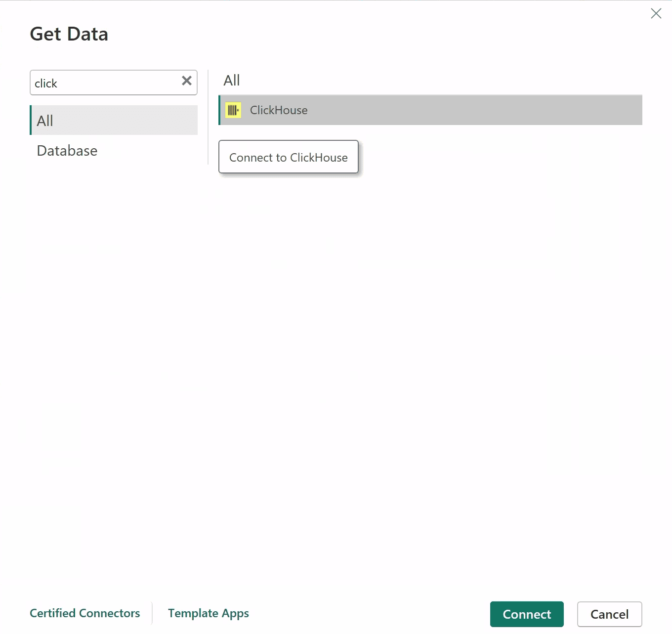
Task: Click the ClickHouse connector icon
Action: tap(233, 110)
